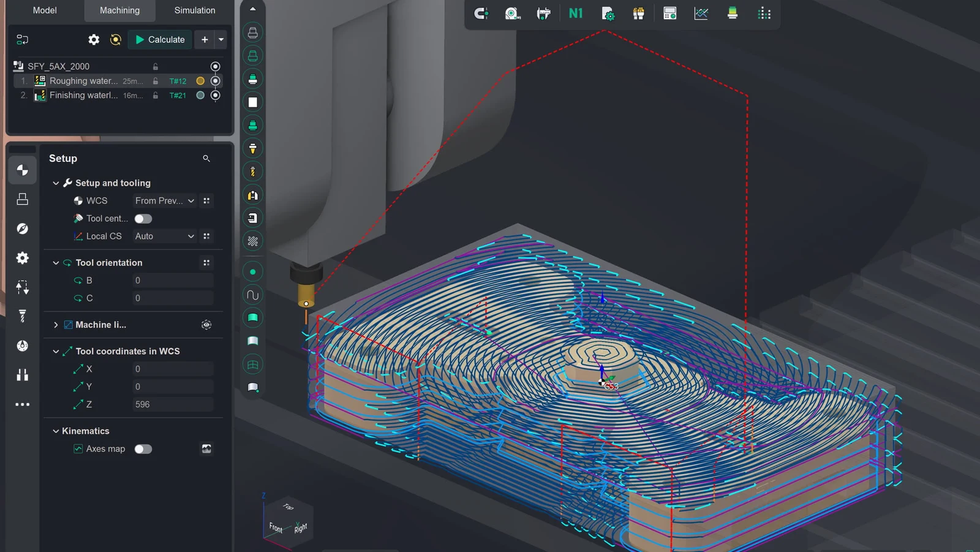The height and width of the screenshot is (552, 980).
Task: Click the operation order switch icon
Action: [x=23, y=39]
